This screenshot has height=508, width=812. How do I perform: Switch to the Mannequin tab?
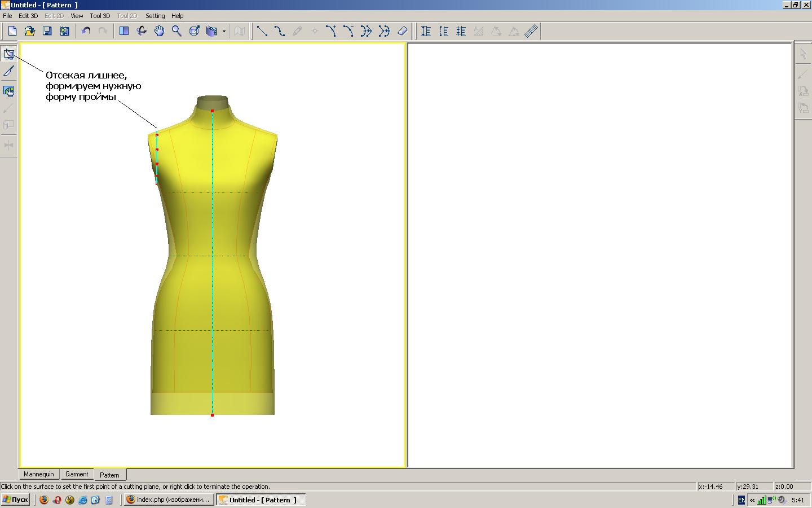(x=38, y=474)
